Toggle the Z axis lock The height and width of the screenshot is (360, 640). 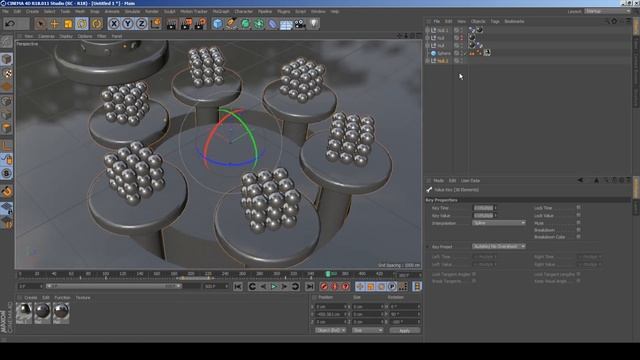tap(141, 24)
